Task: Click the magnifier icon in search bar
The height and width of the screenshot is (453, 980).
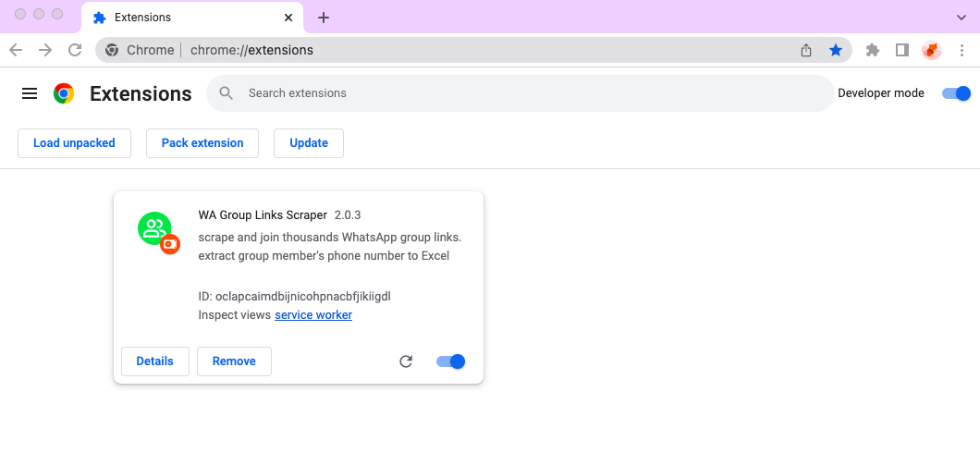Action: 227,93
